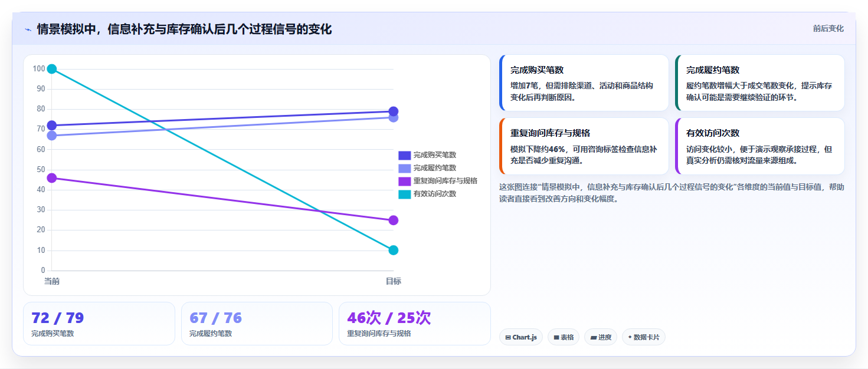Select the purple data point at 25
868x369 pixels.
click(x=394, y=220)
